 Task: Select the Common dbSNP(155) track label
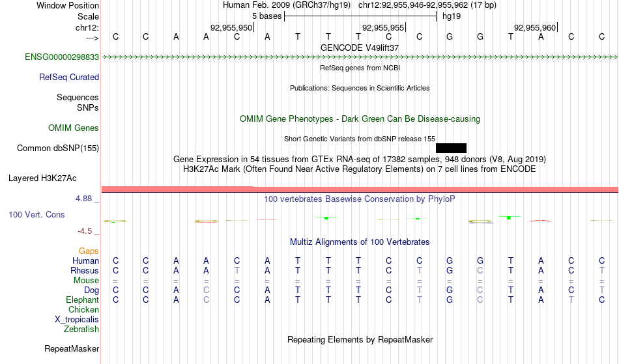coord(58,148)
